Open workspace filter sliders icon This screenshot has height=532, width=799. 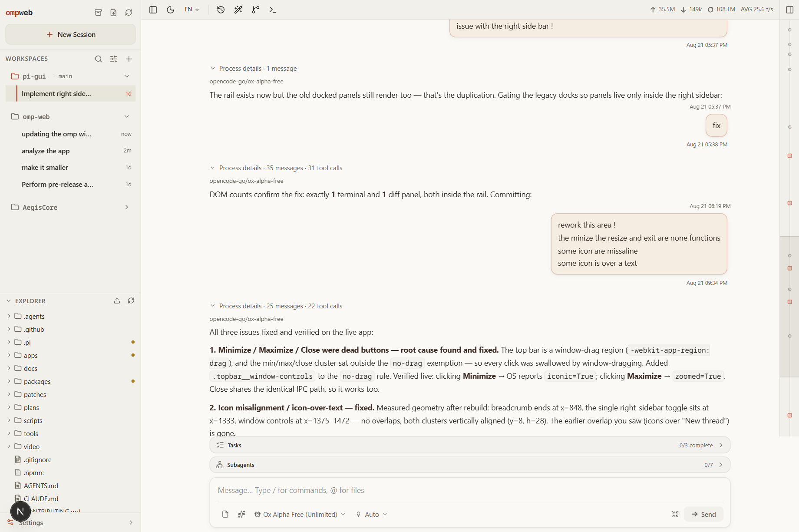114,59
